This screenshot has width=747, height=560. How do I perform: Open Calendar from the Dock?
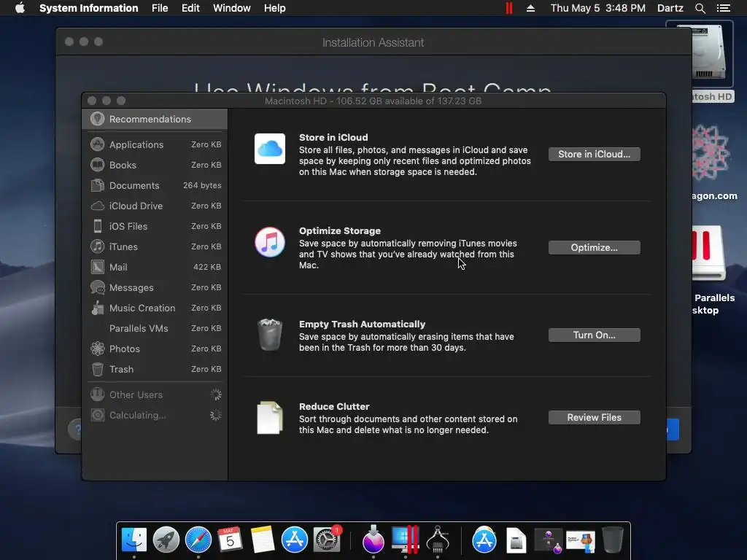tap(230, 540)
